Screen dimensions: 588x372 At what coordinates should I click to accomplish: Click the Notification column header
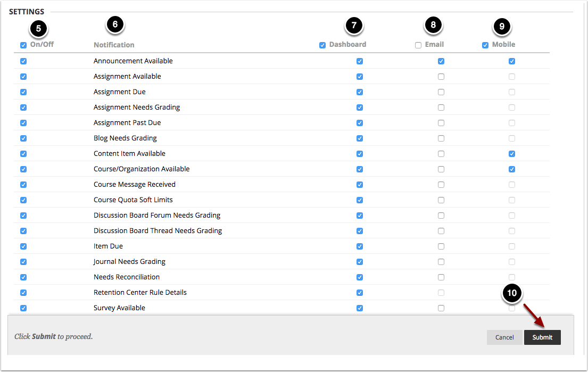[114, 45]
